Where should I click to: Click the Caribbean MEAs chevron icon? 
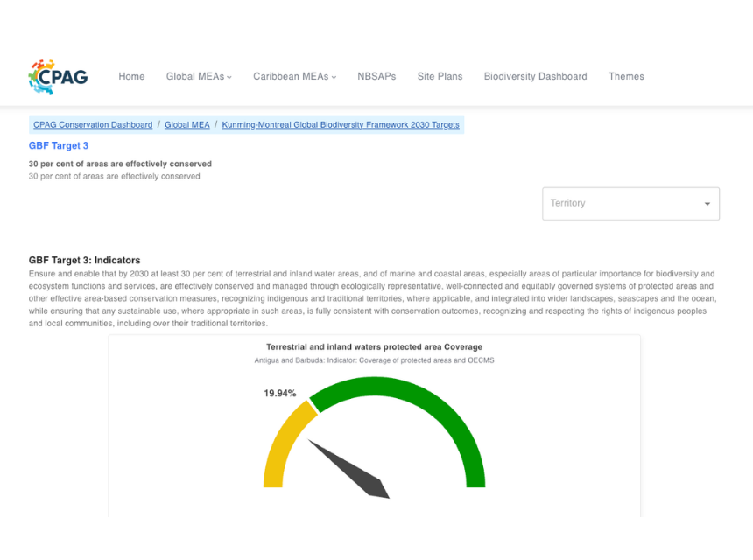click(334, 76)
